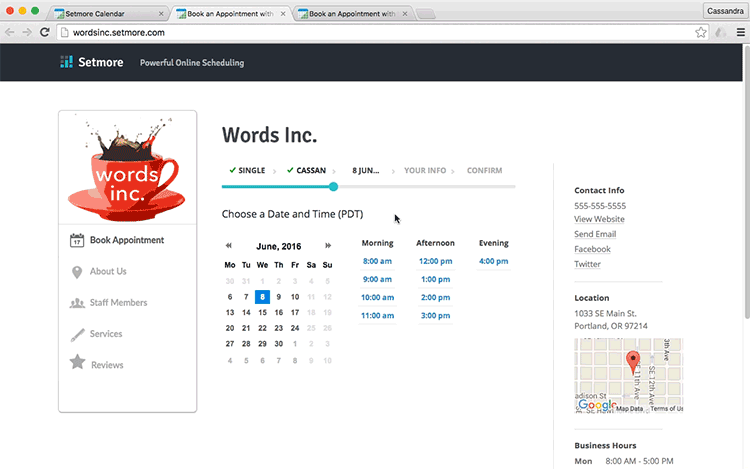Select June 14 in calendar
This screenshot has height=469, width=750.
(x=246, y=313)
